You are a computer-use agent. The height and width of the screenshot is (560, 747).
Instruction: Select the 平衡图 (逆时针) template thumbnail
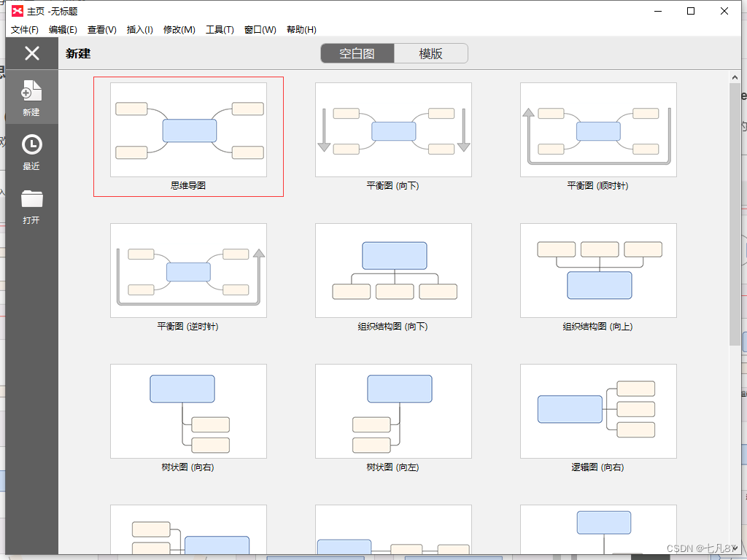(x=189, y=271)
